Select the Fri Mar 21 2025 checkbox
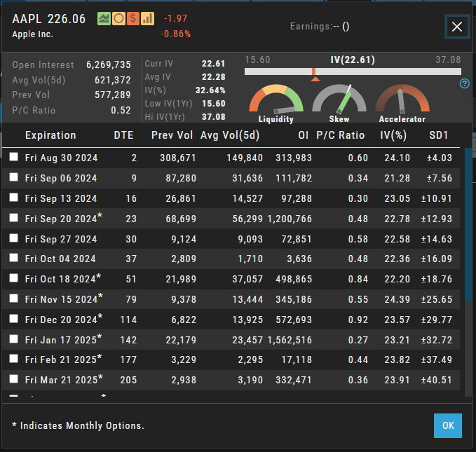476x452 pixels. coord(13,379)
